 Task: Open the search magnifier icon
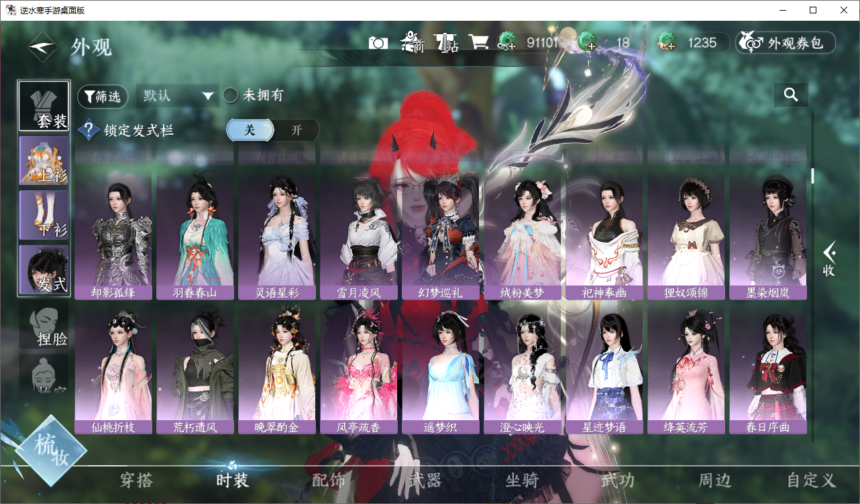click(x=791, y=95)
